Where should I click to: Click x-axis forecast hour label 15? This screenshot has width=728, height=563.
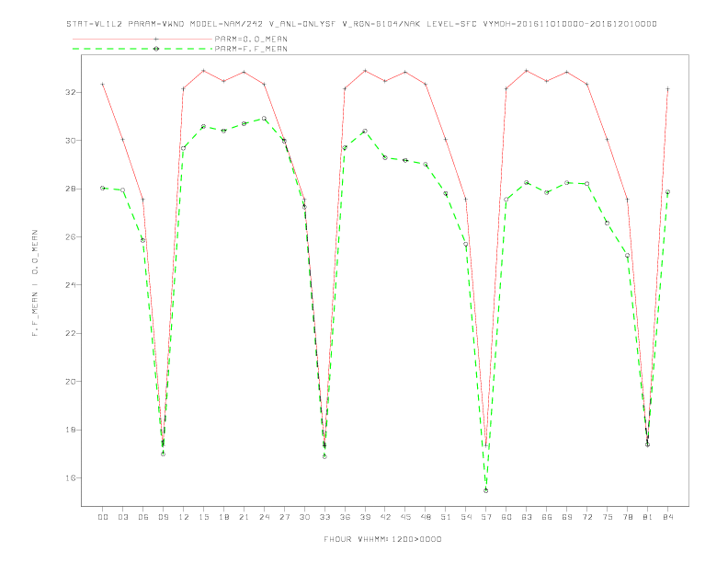(x=204, y=517)
